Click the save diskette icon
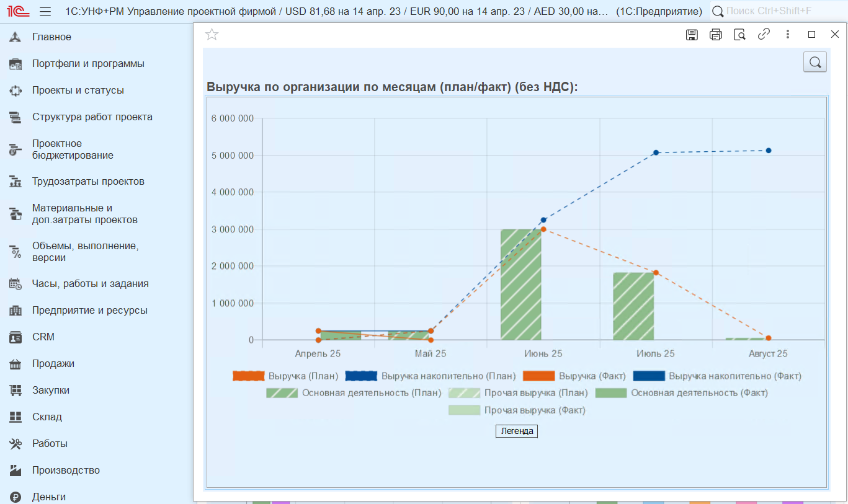The height and width of the screenshot is (504, 848). coord(692,35)
